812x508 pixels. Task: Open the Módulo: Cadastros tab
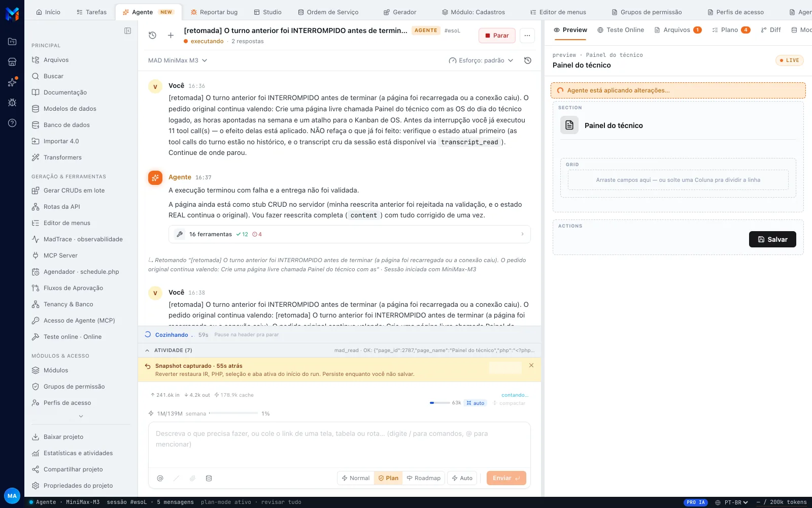pos(473,12)
